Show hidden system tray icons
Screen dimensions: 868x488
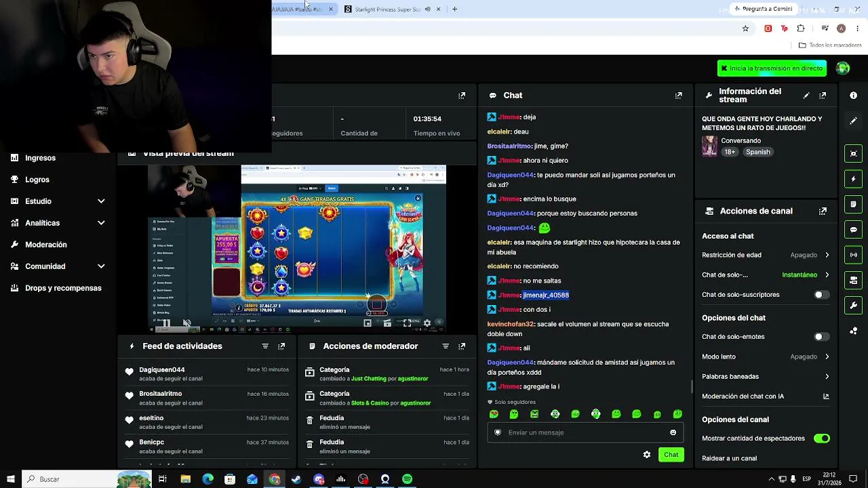pos(771,479)
